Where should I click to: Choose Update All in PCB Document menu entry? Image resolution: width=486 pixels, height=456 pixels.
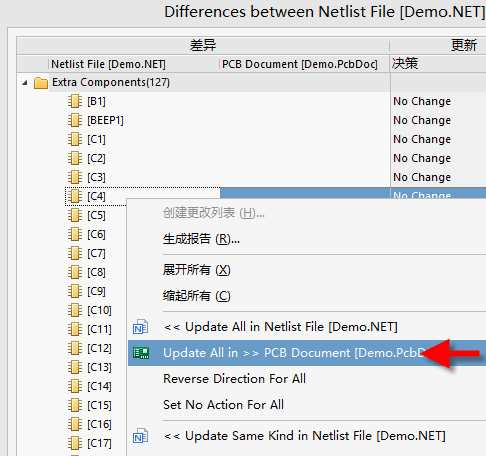point(307,353)
